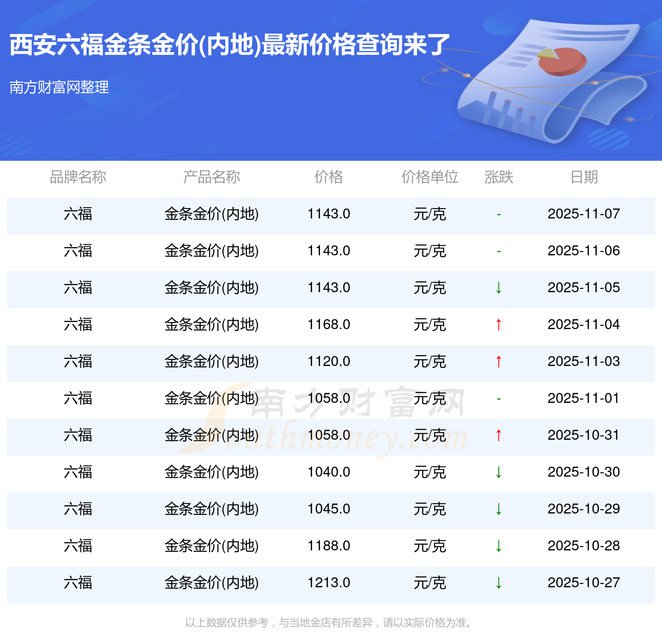
Task: Select the date cell 2025-11-07
Action: point(584,214)
